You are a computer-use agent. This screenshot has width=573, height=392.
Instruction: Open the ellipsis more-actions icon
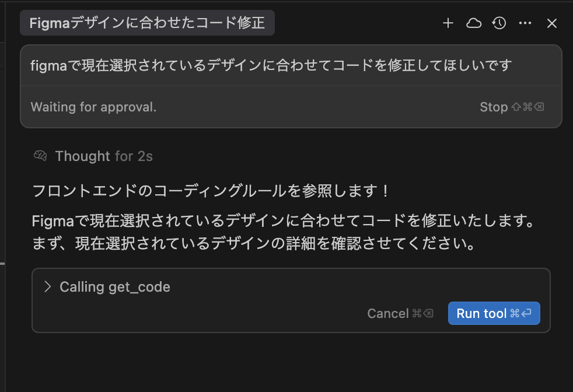pyautogui.click(x=525, y=23)
